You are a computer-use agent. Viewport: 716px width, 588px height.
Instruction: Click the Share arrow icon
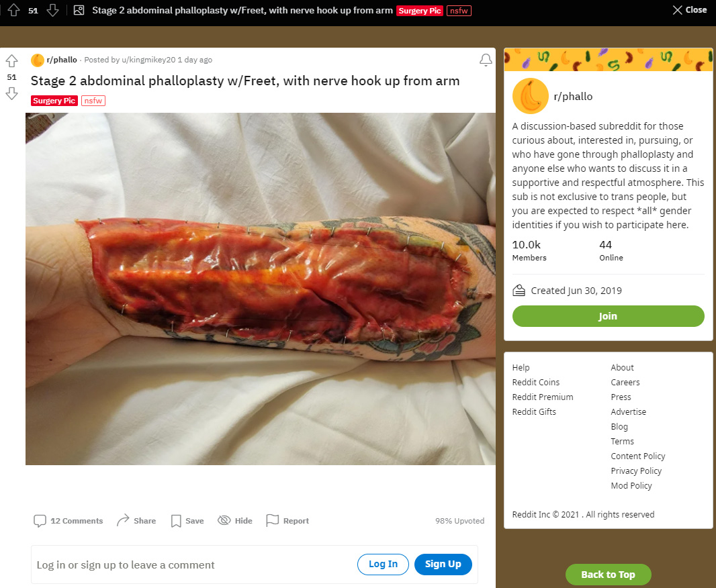coord(123,520)
